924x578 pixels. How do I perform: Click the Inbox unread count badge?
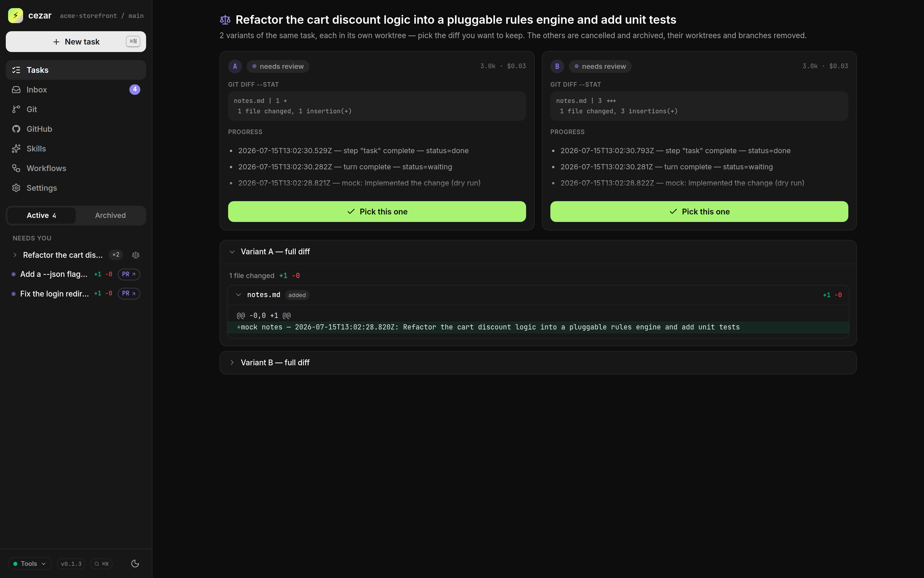coord(135,90)
